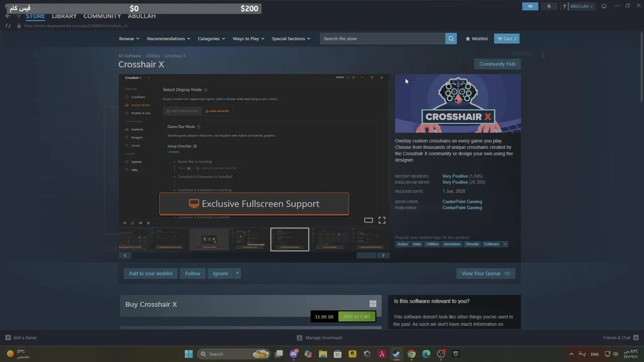
Task: Open the Community Hub
Action: [x=497, y=64]
